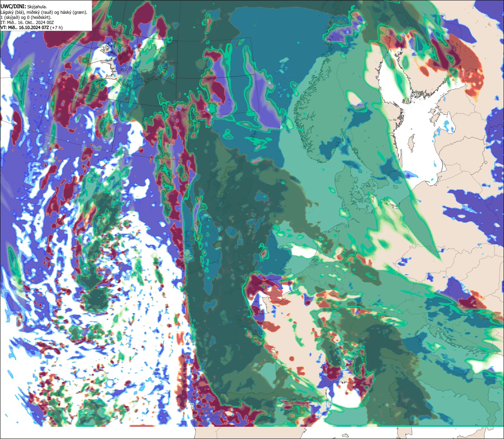The image size is (504, 439).
Task: Click the 'háský (græn).' legend text
Action: coord(74,13)
